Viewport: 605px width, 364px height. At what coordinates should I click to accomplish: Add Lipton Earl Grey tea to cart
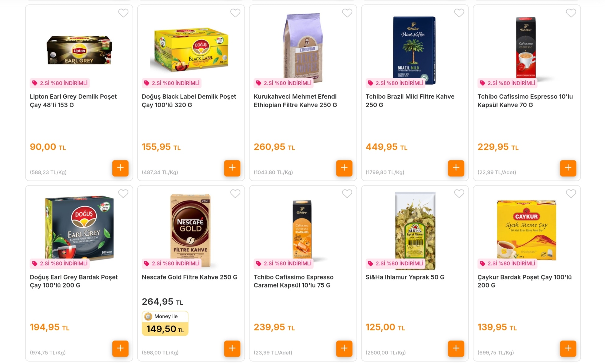click(x=120, y=168)
